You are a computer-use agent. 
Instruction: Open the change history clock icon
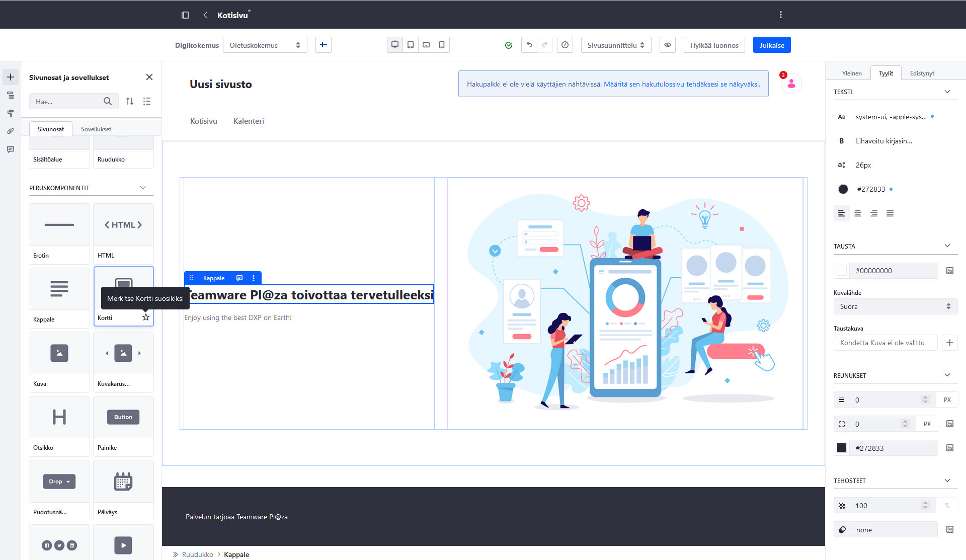[x=565, y=45]
